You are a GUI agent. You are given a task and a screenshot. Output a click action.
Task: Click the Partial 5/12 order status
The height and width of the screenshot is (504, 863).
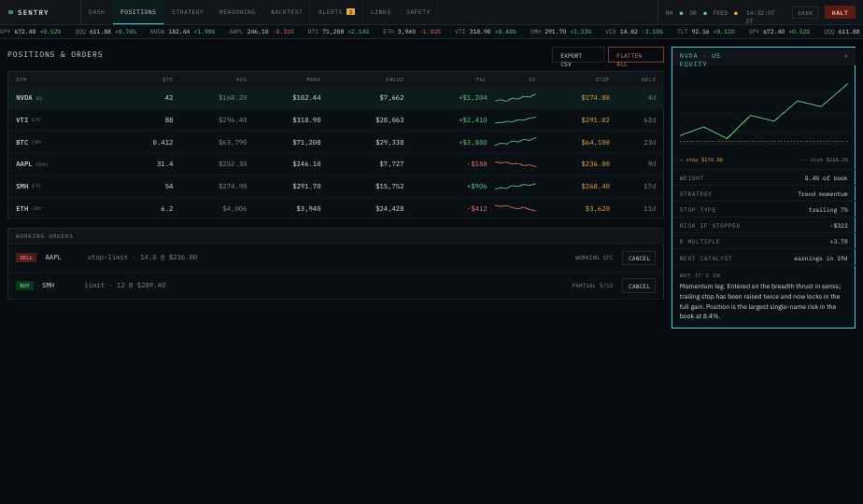592,286
